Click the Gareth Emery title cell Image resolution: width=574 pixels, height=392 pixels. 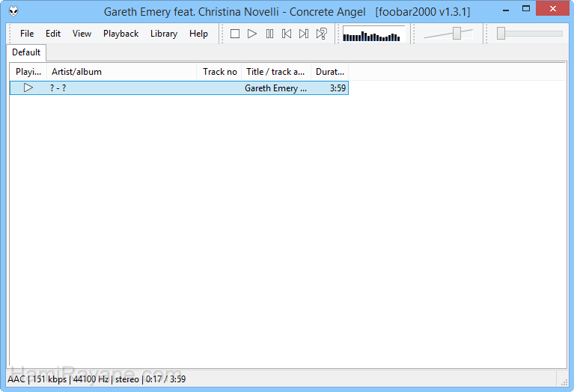tap(276, 88)
